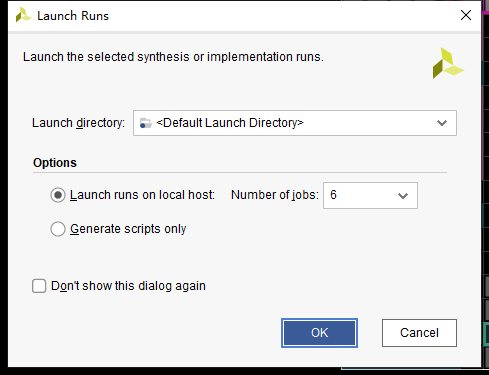Click the Generate scripts only label text
Screen dimensions: 489x375
[x=128, y=229]
